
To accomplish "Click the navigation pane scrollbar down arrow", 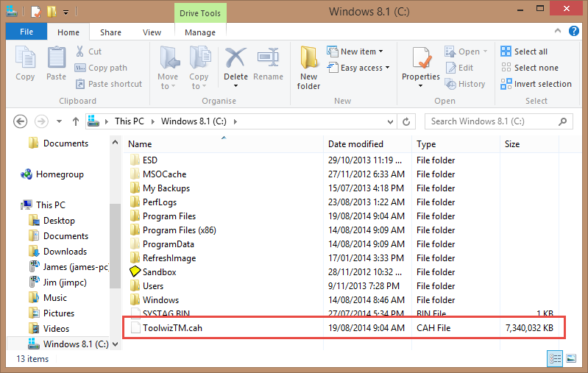I will [115, 344].
